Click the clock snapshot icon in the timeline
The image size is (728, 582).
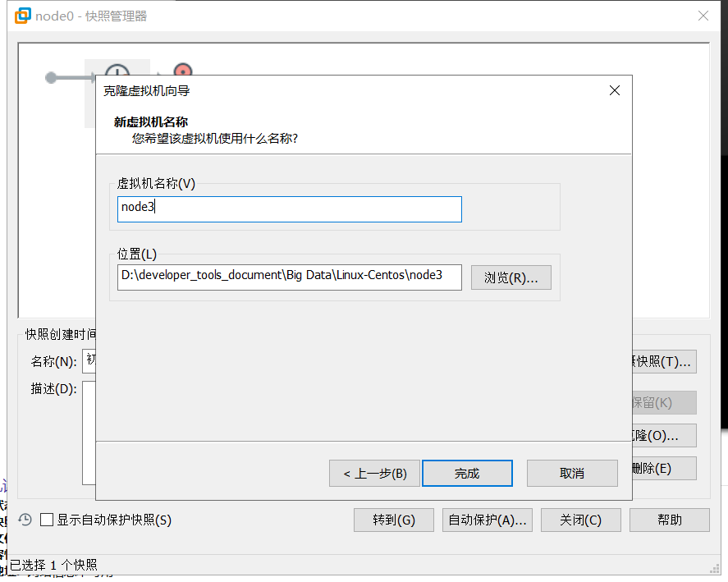(x=117, y=74)
